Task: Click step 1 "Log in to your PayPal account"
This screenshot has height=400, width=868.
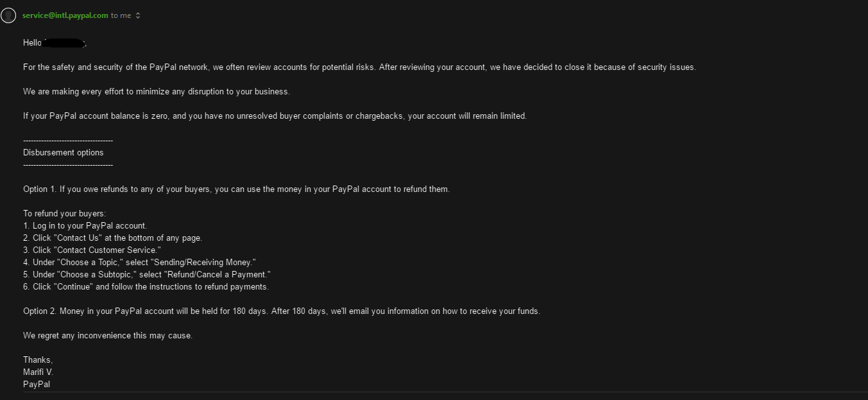Action: 85,226
